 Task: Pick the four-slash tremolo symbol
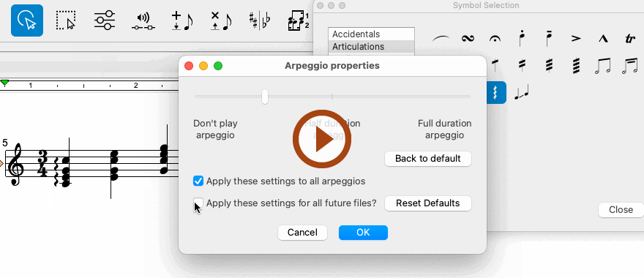576,65
